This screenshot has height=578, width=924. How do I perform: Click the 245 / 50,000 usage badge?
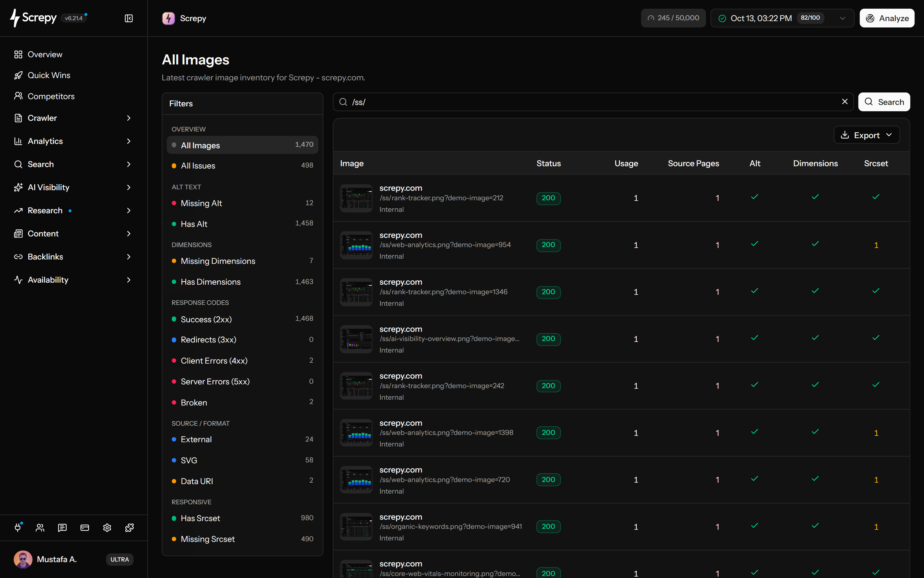(x=673, y=18)
